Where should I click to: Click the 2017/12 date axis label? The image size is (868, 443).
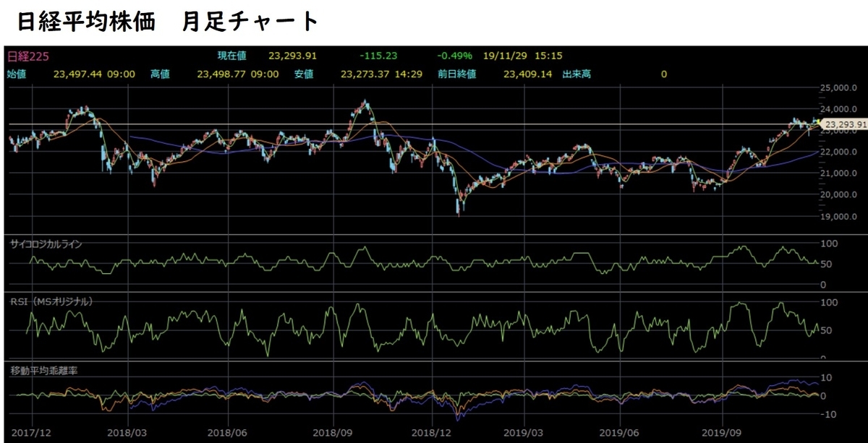30,434
